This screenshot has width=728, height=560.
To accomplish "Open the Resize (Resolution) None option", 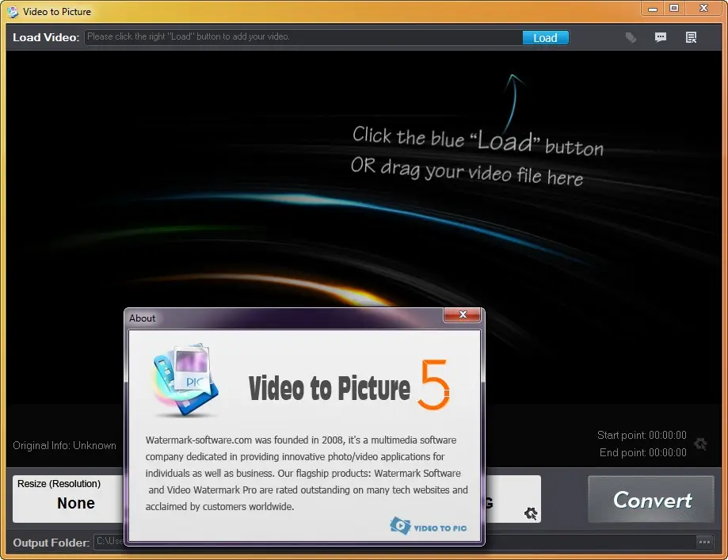I will click(x=68, y=499).
